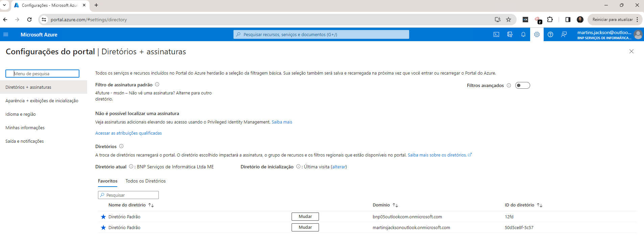Focus the directory Pesquisar field
This screenshot has width=644, height=250.
coord(128,195)
